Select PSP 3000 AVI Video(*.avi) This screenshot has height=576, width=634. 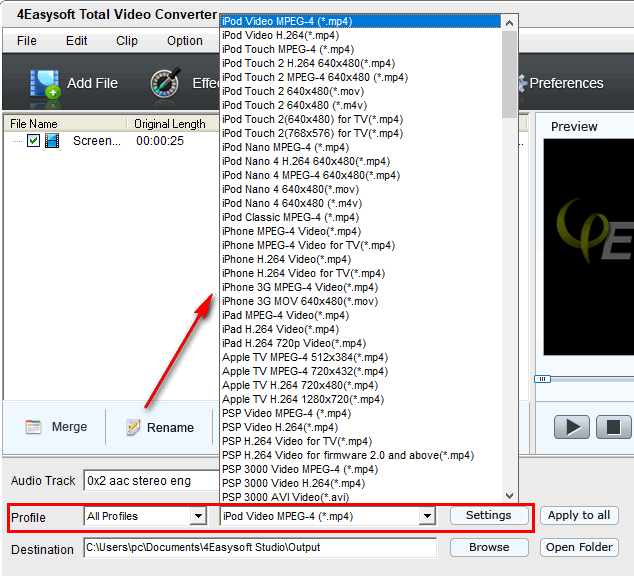point(361,497)
